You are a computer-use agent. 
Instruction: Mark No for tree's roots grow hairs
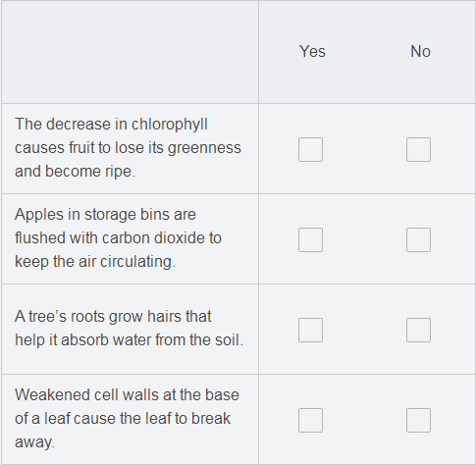[418, 330]
